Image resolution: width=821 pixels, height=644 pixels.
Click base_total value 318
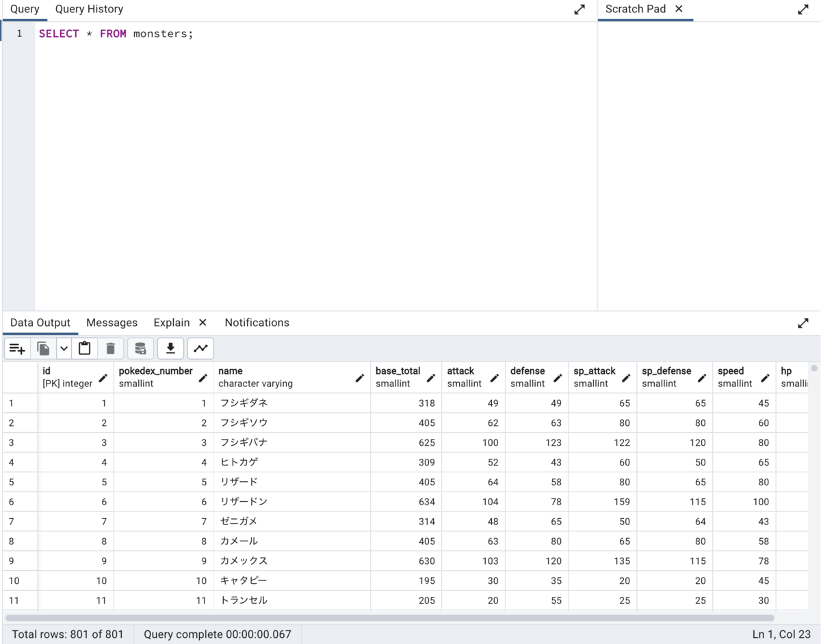(x=406, y=403)
